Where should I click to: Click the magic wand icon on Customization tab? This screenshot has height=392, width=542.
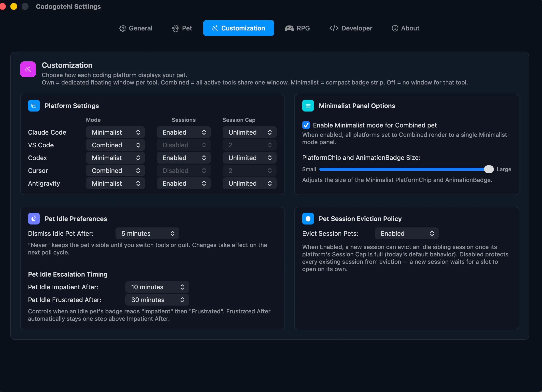pyautogui.click(x=215, y=28)
